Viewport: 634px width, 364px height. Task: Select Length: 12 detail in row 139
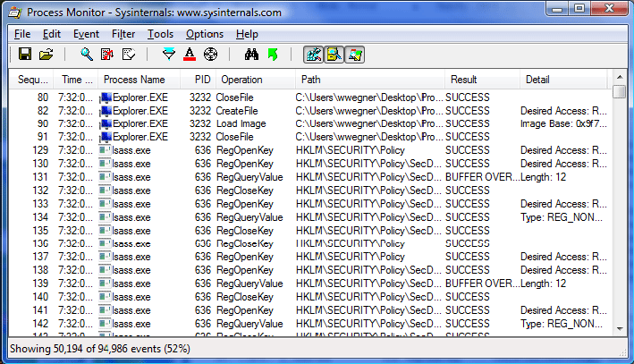543,284
